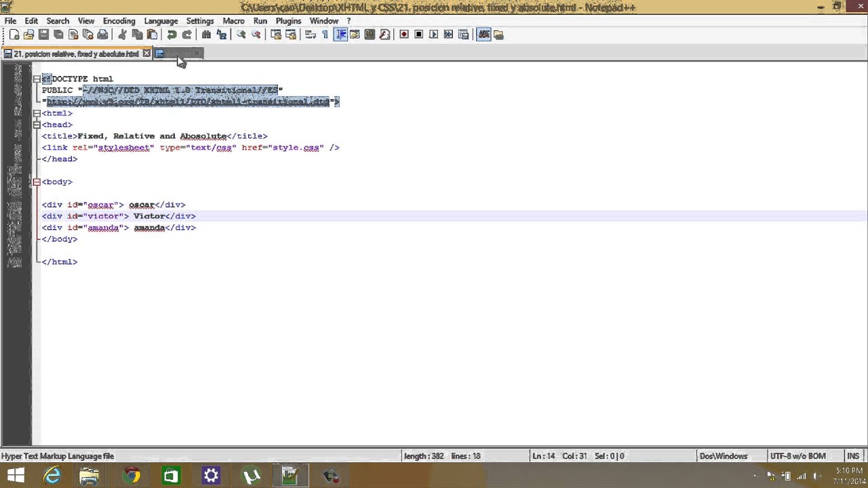Toggle synchronized horizontal scrolling icon
Screen dimensions: 868x488
point(291,35)
